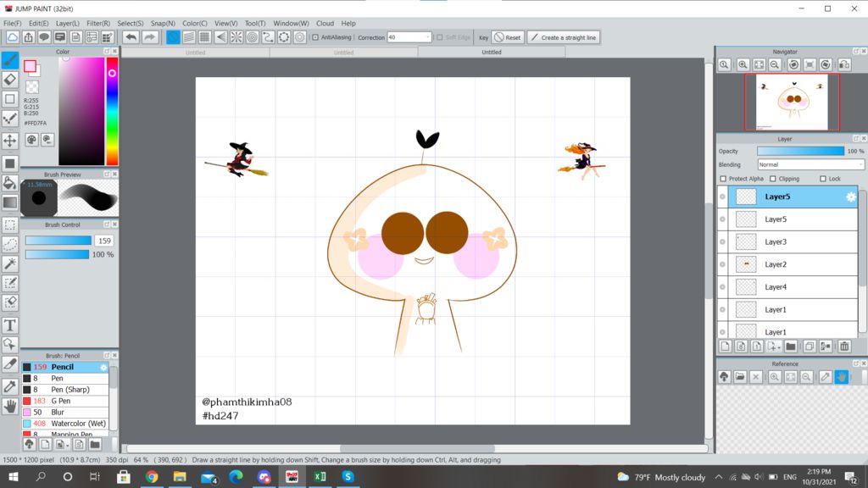Open the Windows Start menu
Viewport: 868px width, 488px height.
13,477
